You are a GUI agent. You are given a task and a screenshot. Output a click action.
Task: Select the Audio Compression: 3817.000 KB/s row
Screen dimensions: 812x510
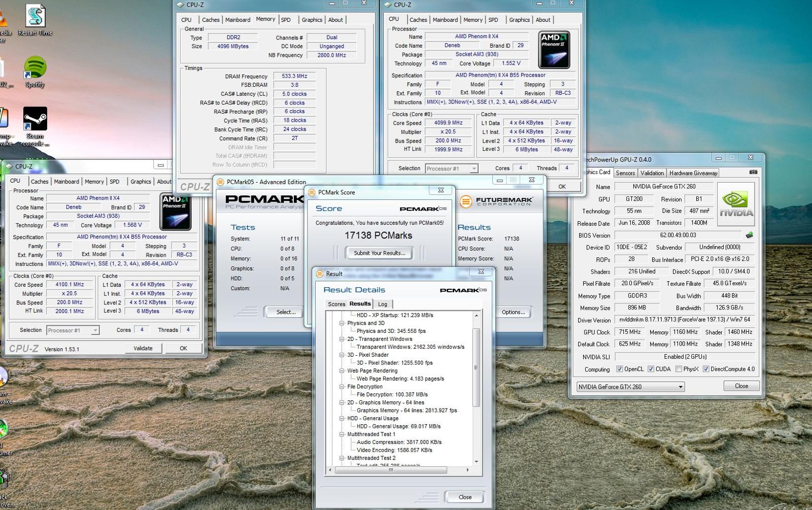[x=399, y=442]
